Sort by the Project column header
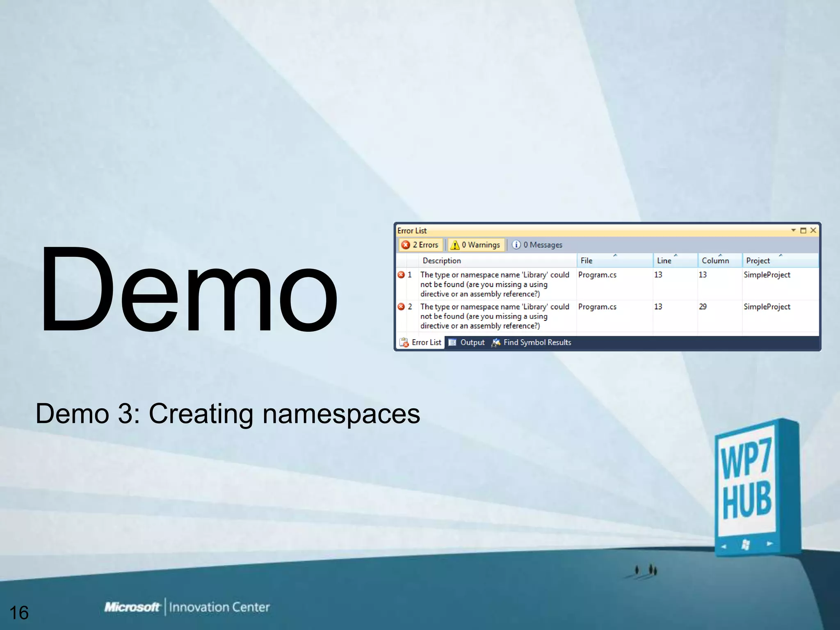840x630 pixels. click(781, 260)
